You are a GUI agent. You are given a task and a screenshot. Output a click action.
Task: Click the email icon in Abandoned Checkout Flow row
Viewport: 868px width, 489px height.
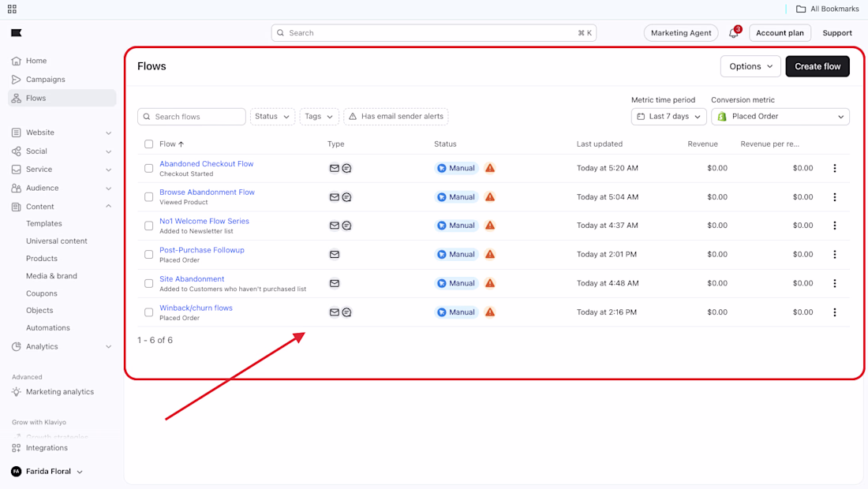335,168
